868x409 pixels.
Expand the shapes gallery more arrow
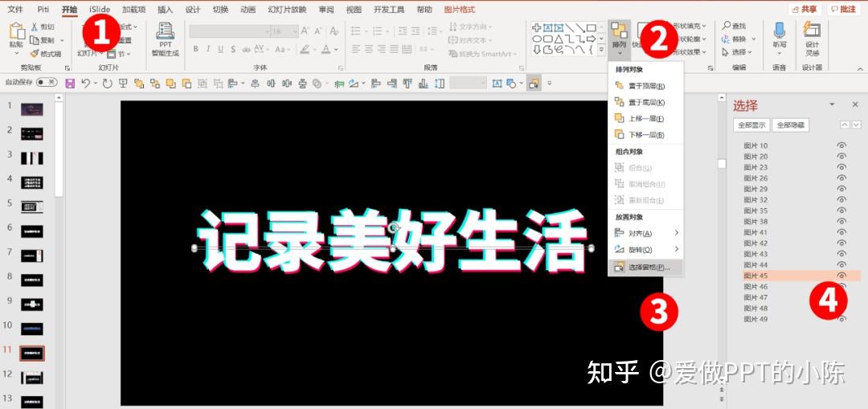click(602, 51)
